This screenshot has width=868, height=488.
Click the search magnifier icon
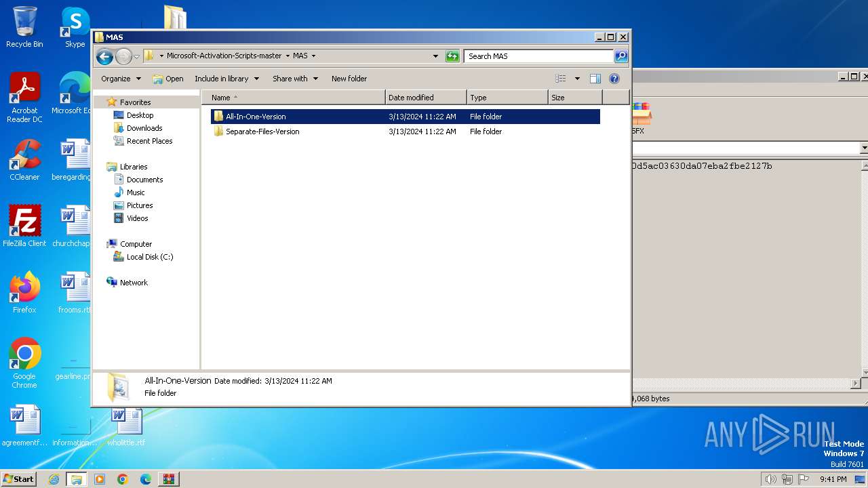[x=620, y=56]
